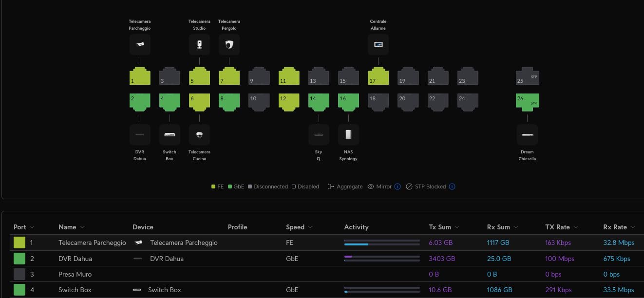Click the Switch Box device link in row 4
Image resolution: width=644 pixels, height=298 pixels.
[164, 290]
